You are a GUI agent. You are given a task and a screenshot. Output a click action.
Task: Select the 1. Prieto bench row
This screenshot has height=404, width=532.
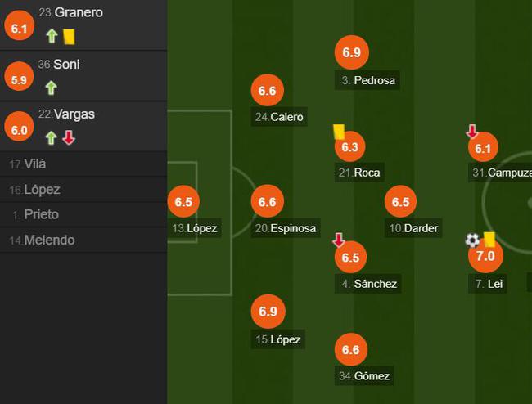click(83, 214)
